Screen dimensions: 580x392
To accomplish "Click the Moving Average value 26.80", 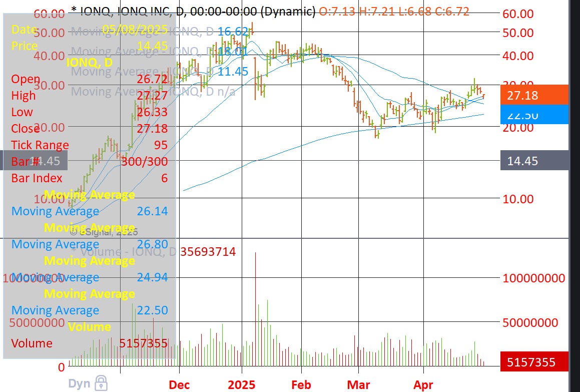I will 153,244.
